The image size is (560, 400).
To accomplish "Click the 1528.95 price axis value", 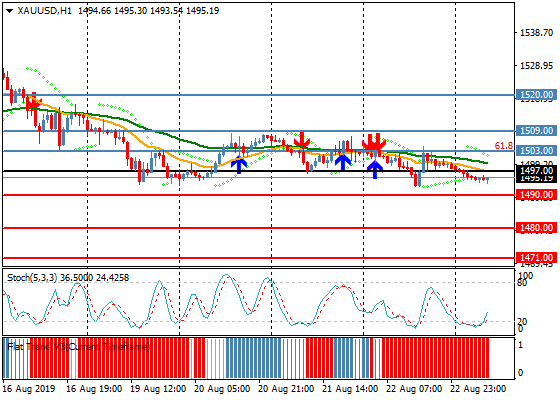I will (x=536, y=66).
